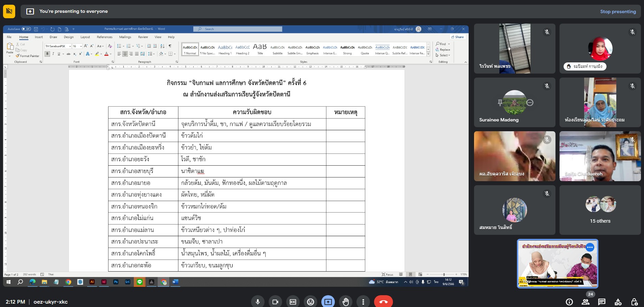The image size is (644, 307).
Task: Click the Share button in Word
Action: [x=457, y=37]
